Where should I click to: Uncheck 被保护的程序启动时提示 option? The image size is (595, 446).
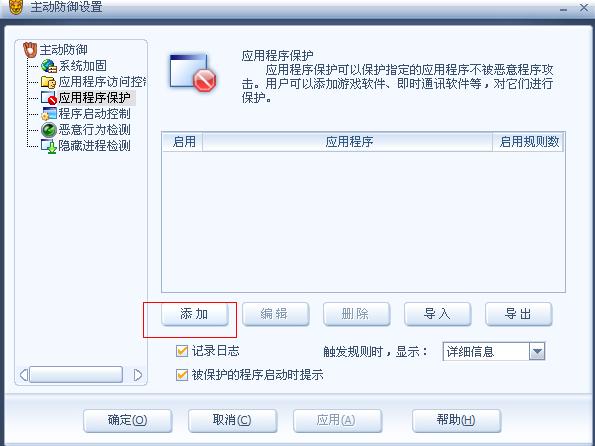pyautogui.click(x=182, y=375)
